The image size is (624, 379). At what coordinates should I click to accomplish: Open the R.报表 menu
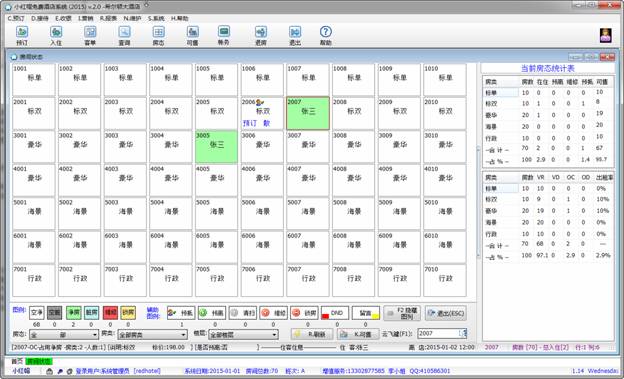[x=109, y=19]
